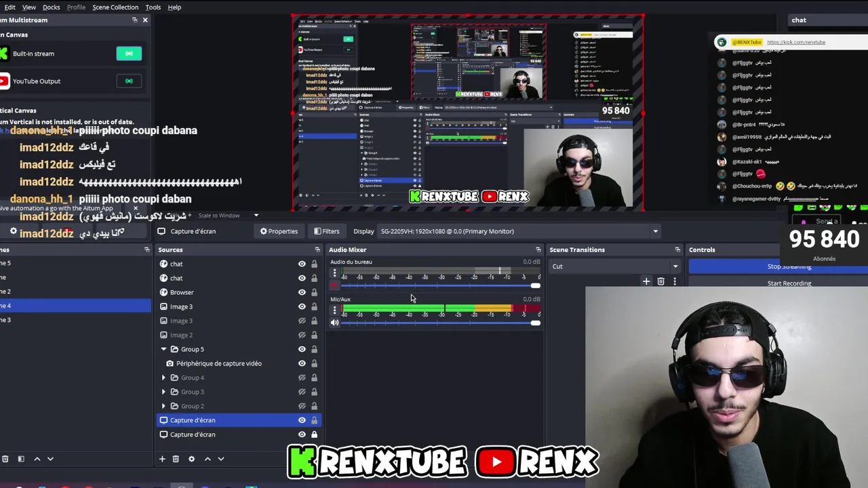Screen dimensions: 868x488
Task: Mute the Mic/Aux channel
Action: pos(334,323)
